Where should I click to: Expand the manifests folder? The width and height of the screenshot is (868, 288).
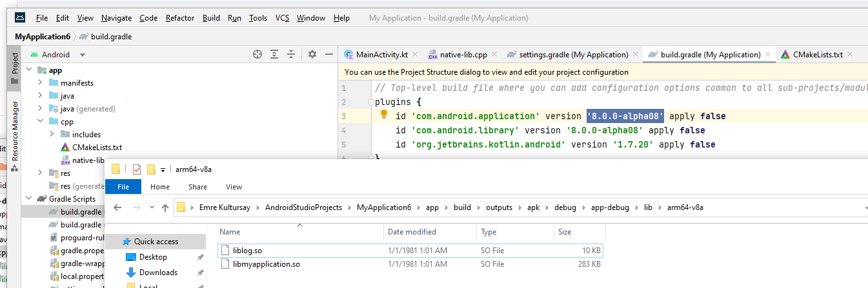pos(40,83)
